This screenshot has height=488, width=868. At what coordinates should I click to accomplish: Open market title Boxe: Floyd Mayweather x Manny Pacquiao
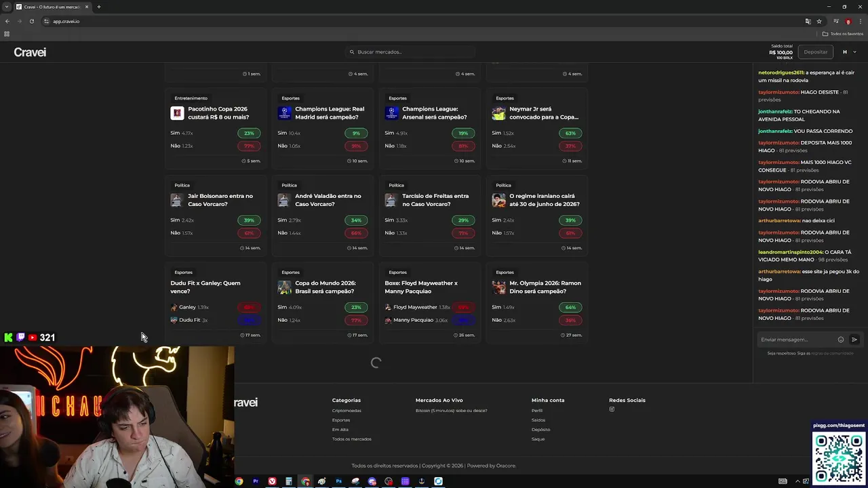tap(421, 287)
